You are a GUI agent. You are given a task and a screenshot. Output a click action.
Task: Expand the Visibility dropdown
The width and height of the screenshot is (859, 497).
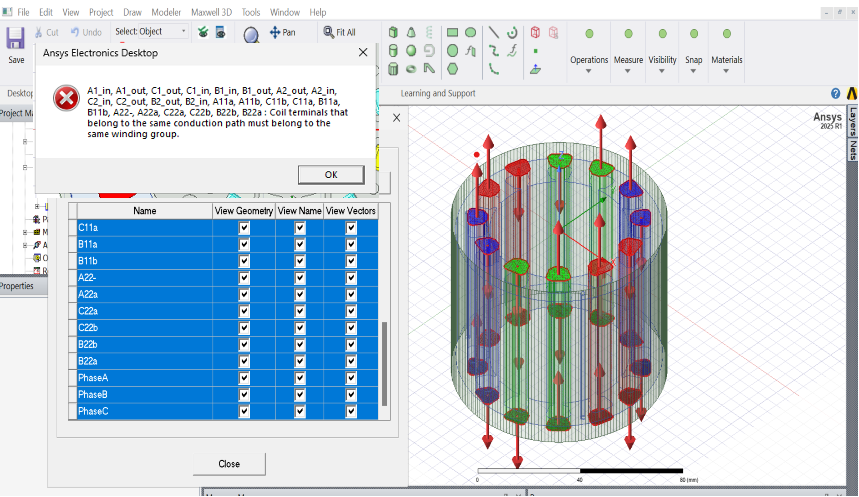[x=662, y=71]
